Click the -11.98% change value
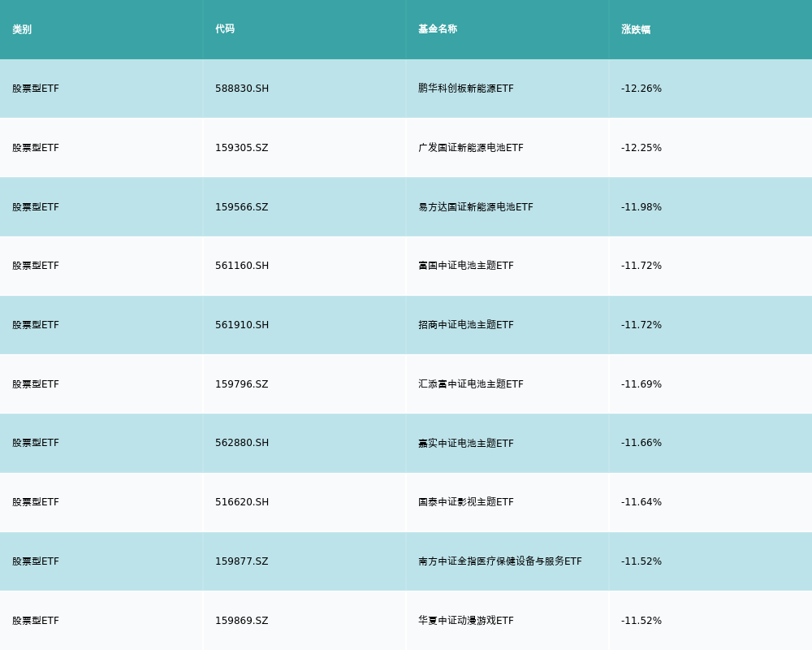Image resolution: width=812 pixels, height=650 pixels. tap(641, 207)
